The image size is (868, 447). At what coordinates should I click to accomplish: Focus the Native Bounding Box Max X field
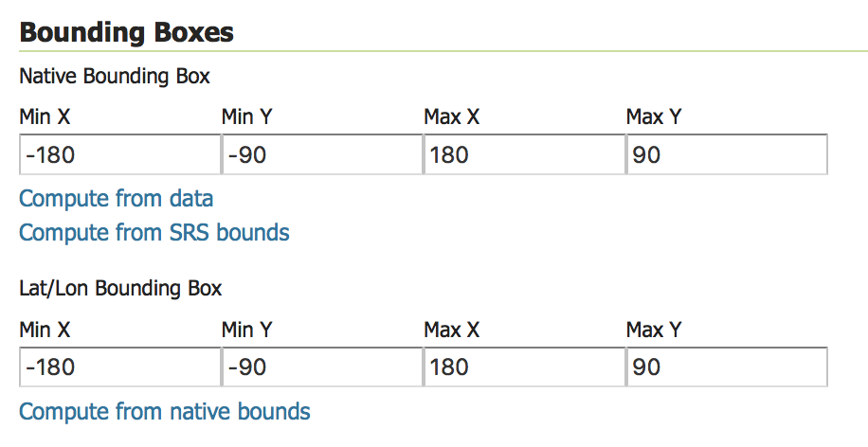coord(524,154)
